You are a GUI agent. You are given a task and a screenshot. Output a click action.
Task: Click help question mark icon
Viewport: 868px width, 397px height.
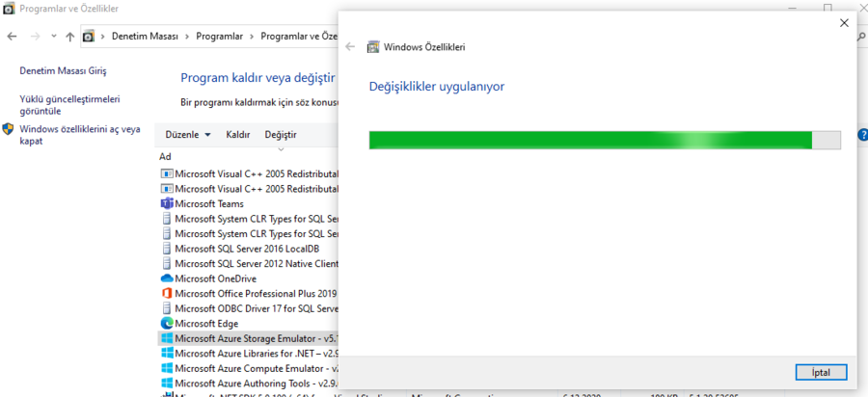[x=862, y=135]
